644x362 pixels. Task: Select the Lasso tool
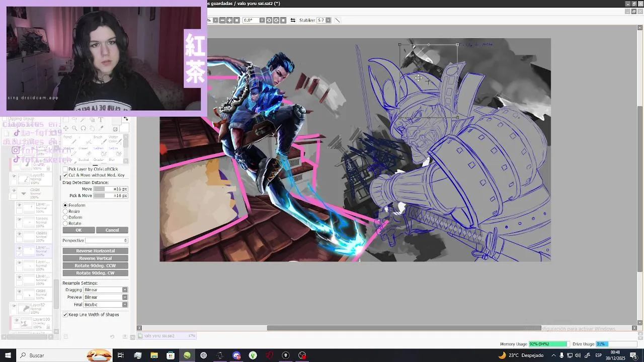pyautogui.click(x=74, y=120)
